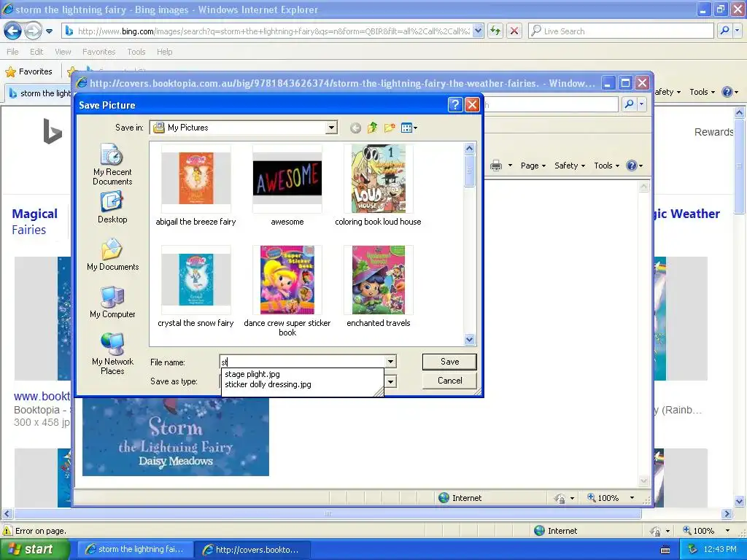This screenshot has height=560, width=747.
Task: Click the File name input field
Action: 303,362
